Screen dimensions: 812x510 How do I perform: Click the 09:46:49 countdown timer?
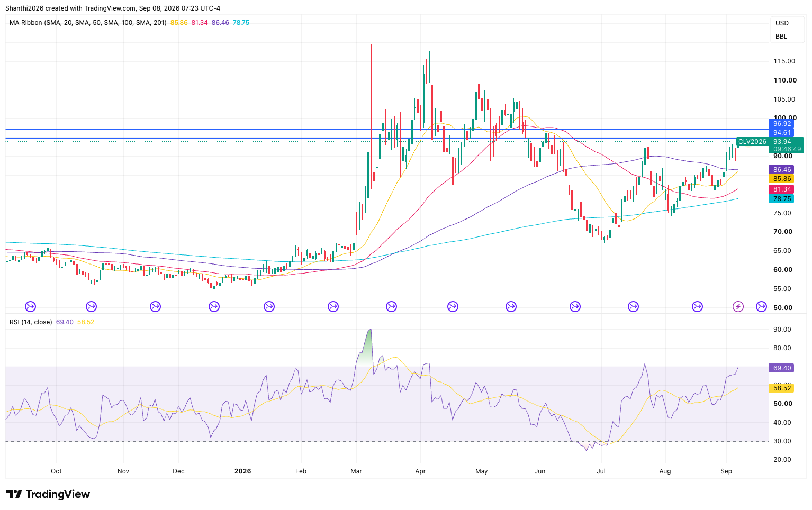point(786,149)
